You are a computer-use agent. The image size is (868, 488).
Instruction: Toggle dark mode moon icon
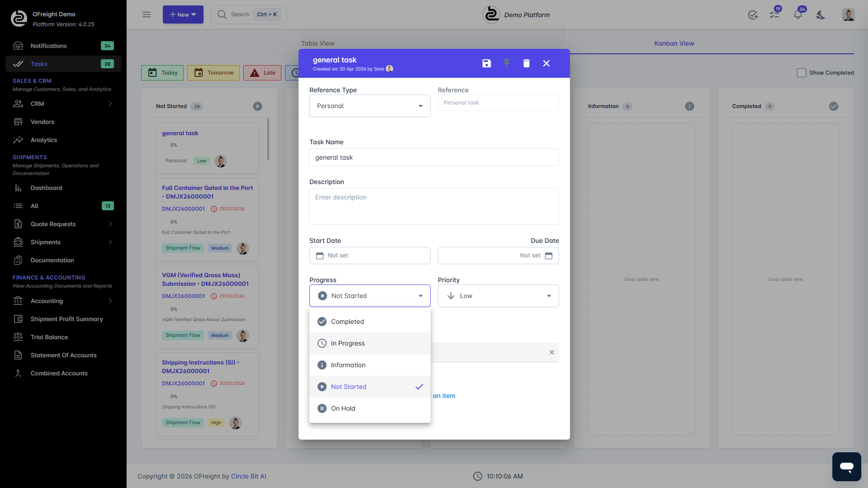pyautogui.click(x=821, y=15)
